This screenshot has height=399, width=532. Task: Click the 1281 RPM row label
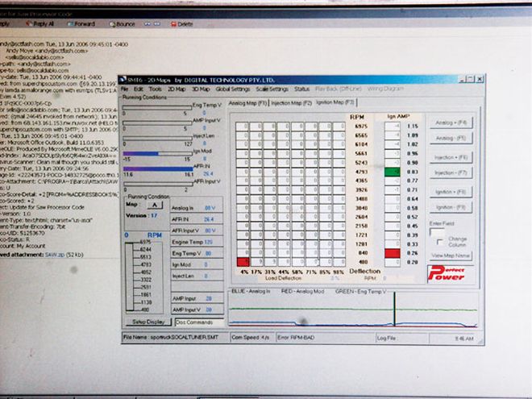coord(361,244)
